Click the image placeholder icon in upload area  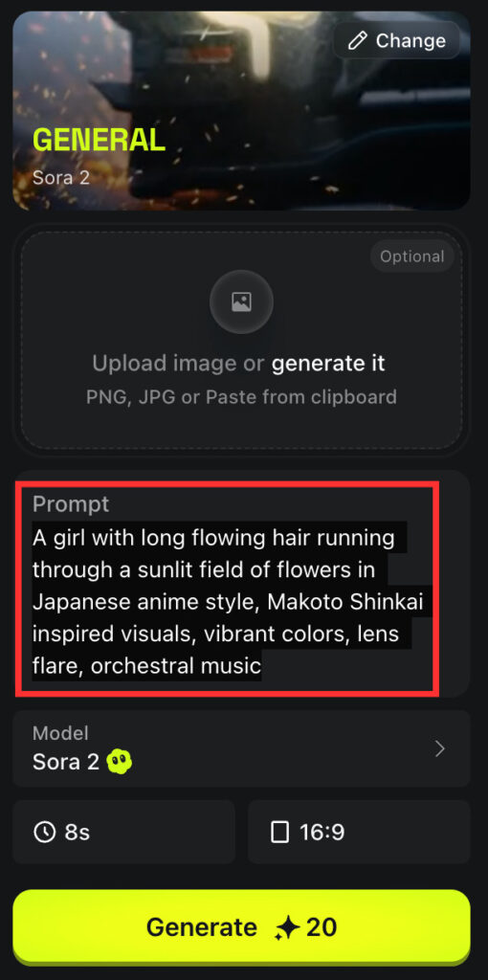coord(241,301)
